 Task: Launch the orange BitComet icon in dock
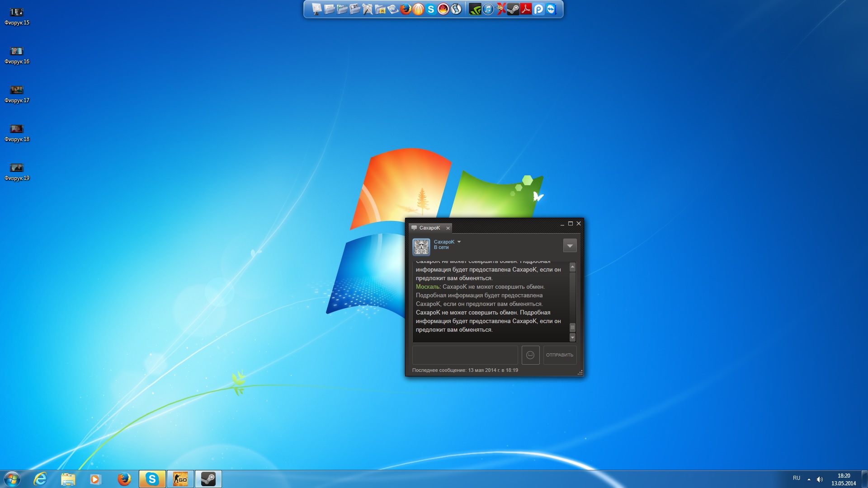pyautogui.click(x=418, y=9)
